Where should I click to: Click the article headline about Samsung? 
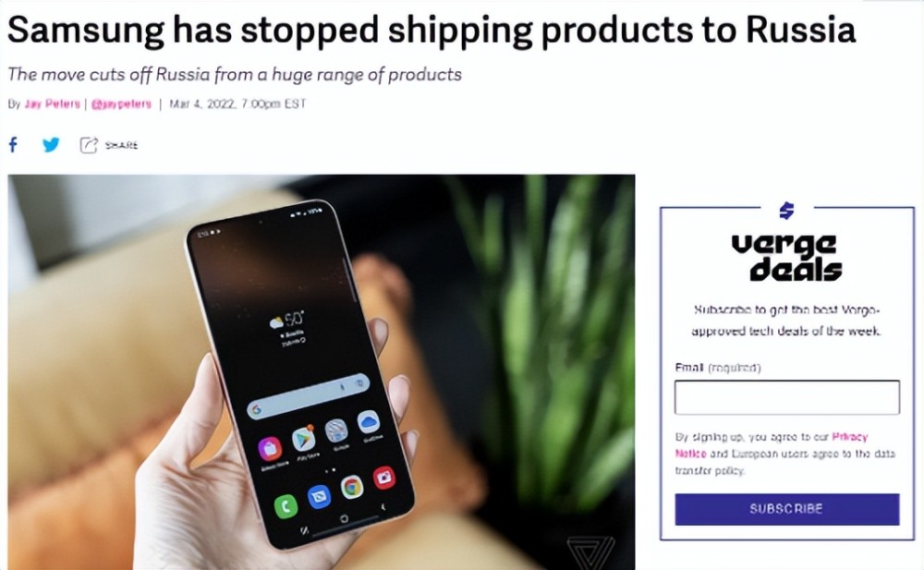tap(431, 30)
